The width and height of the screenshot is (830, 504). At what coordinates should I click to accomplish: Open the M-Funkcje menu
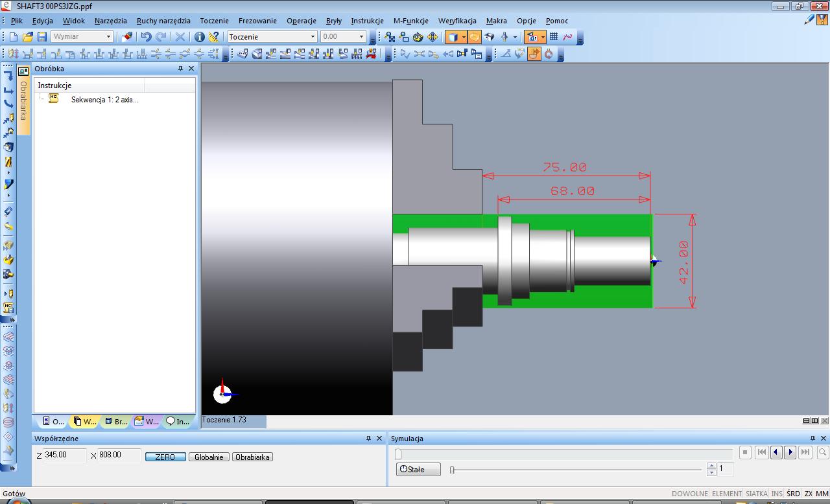coord(410,21)
